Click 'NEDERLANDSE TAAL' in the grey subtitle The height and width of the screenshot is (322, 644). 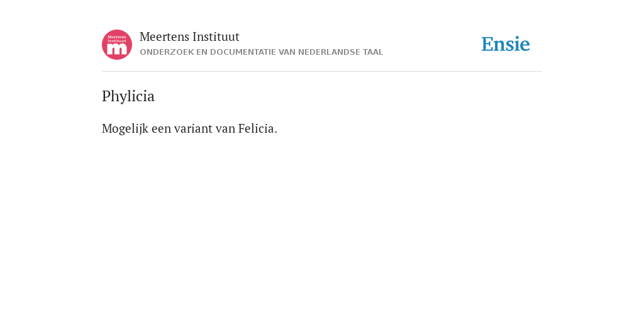click(340, 52)
